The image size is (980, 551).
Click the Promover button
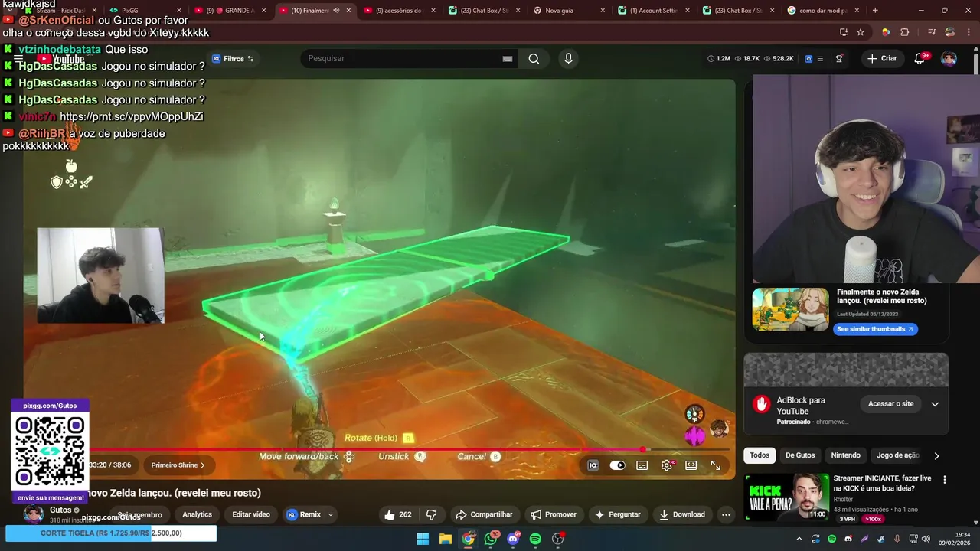pos(553,514)
